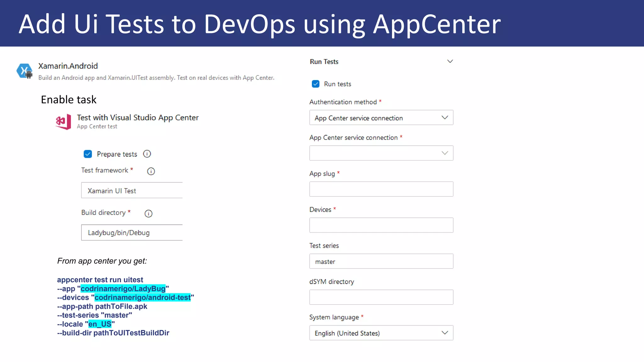Uncheck the Prepare tests checkbox
644x362 pixels.
88,154
